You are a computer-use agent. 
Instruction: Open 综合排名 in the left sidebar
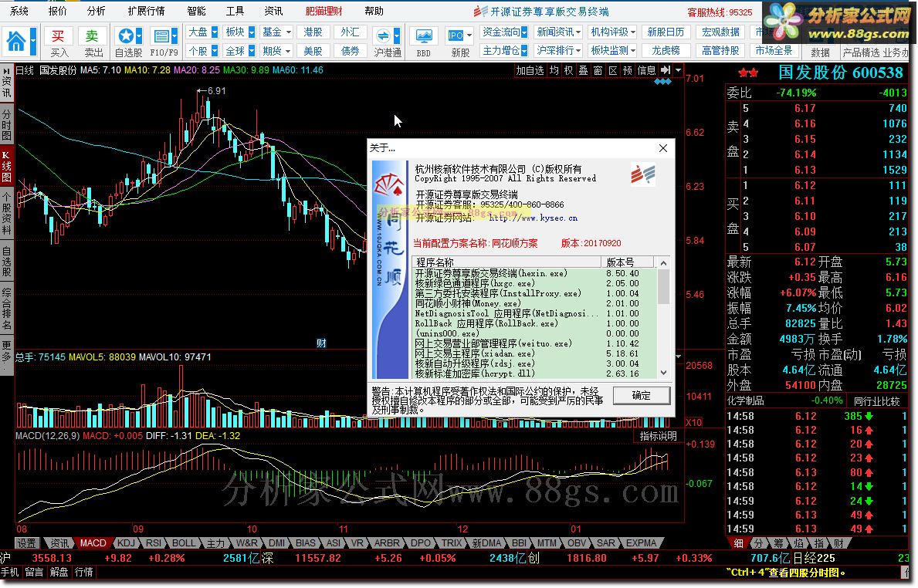click(6, 309)
